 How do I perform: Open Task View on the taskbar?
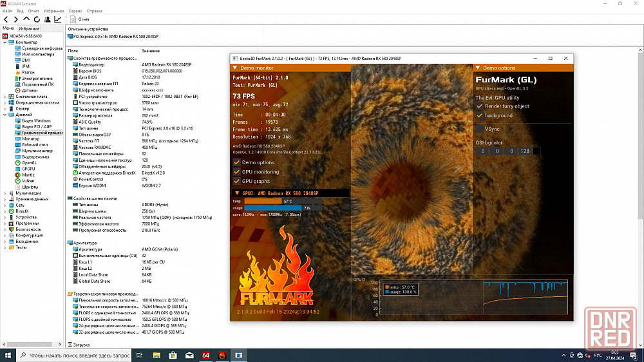[x=140, y=356]
